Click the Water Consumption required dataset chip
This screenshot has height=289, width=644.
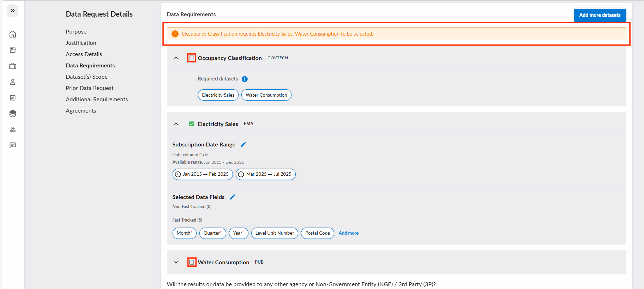coord(266,95)
